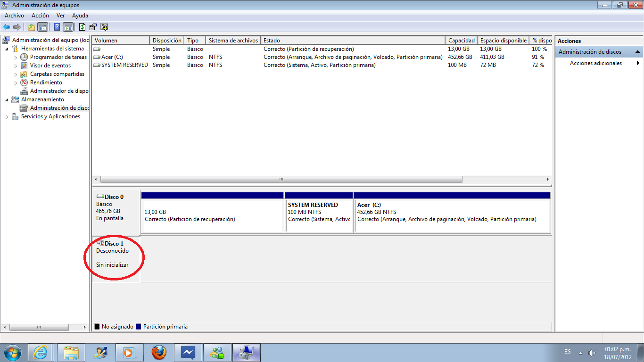Image resolution: width=644 pixels, height=362 pixels.
Task: Show hidden tray icons arrow
Action: coord(580,353)
